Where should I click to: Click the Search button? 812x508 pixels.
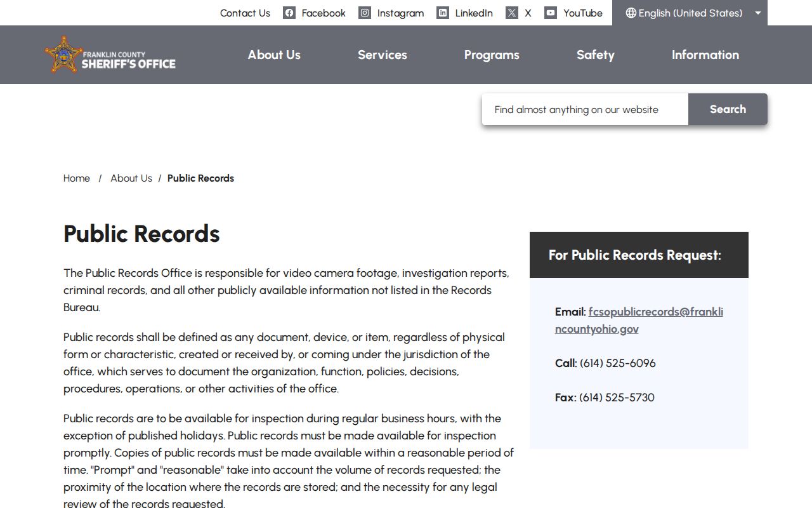728,109
